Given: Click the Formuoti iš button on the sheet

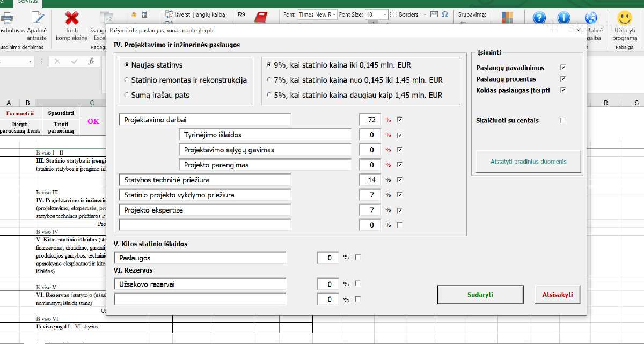Looking at the screenshot, I should 20,113.
